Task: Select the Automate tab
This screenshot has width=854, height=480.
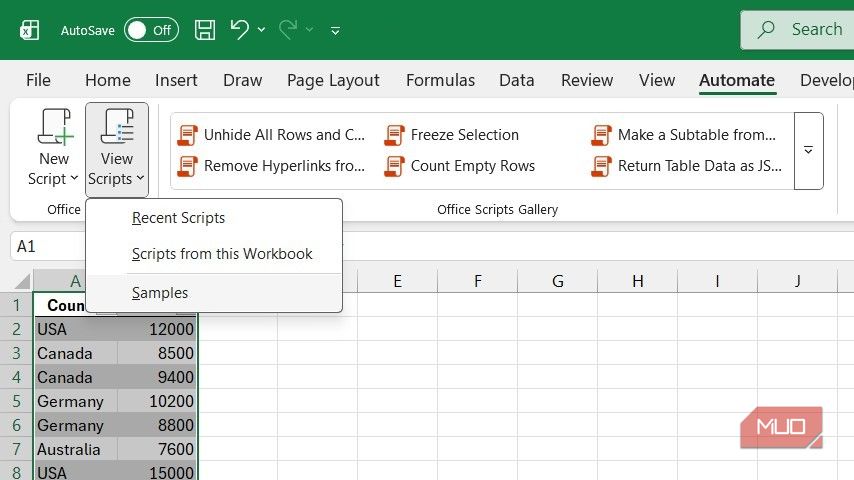Action: pyautogui.click(x=737, y=80)
